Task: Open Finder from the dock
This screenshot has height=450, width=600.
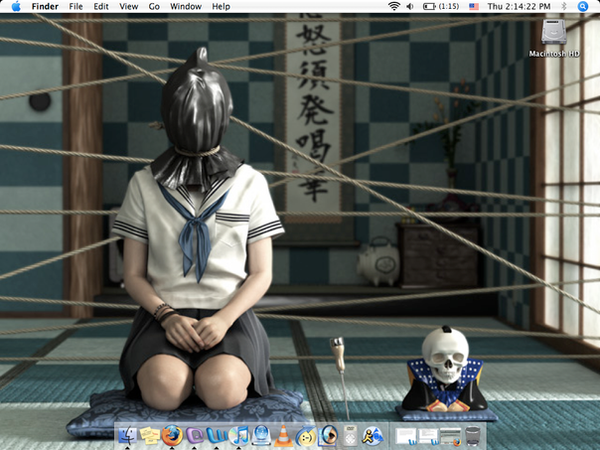Action: pyautogui.click(x=128, y=435)
